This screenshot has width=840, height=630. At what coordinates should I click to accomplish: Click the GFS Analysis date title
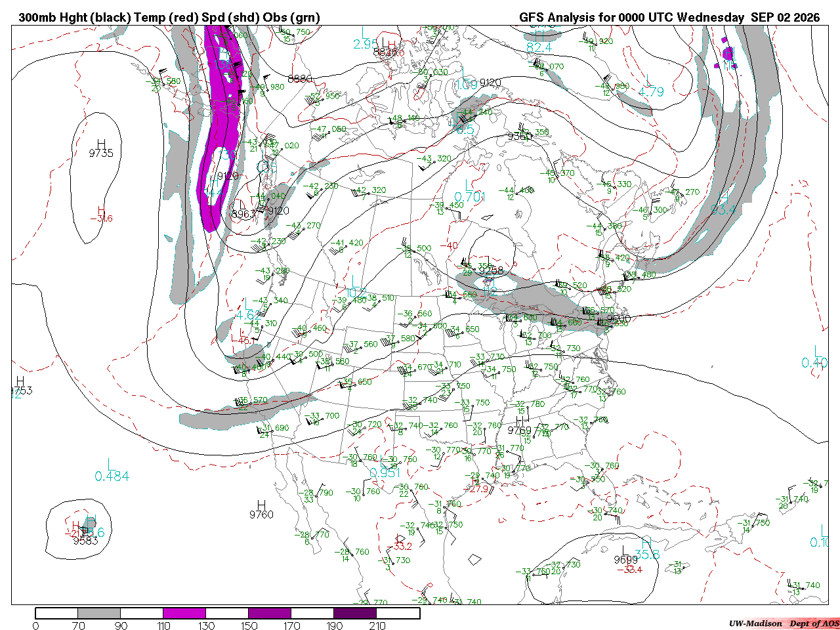tap(669, 18)
